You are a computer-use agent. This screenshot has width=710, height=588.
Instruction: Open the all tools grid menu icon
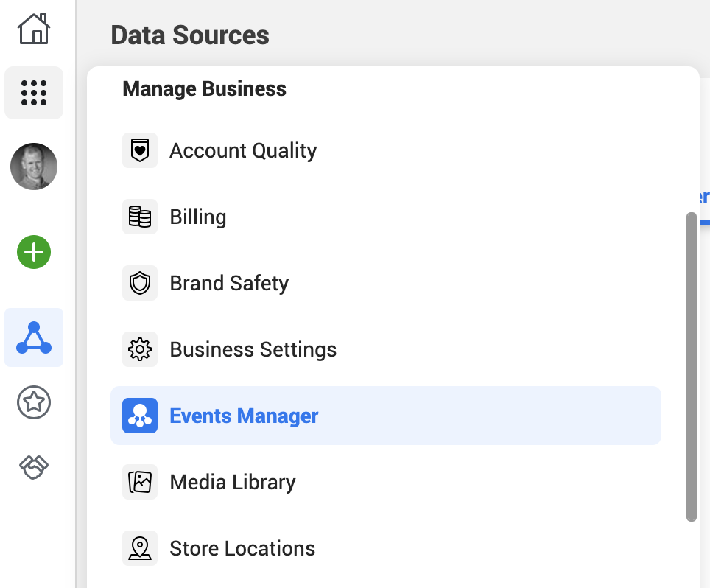pyautogui.click(x=34, y=93)
